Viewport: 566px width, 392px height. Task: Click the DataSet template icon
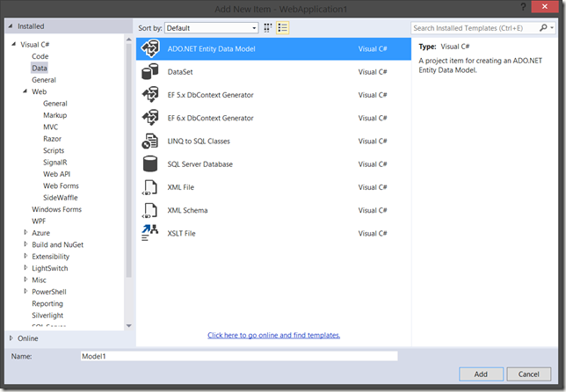pos(150,71)
